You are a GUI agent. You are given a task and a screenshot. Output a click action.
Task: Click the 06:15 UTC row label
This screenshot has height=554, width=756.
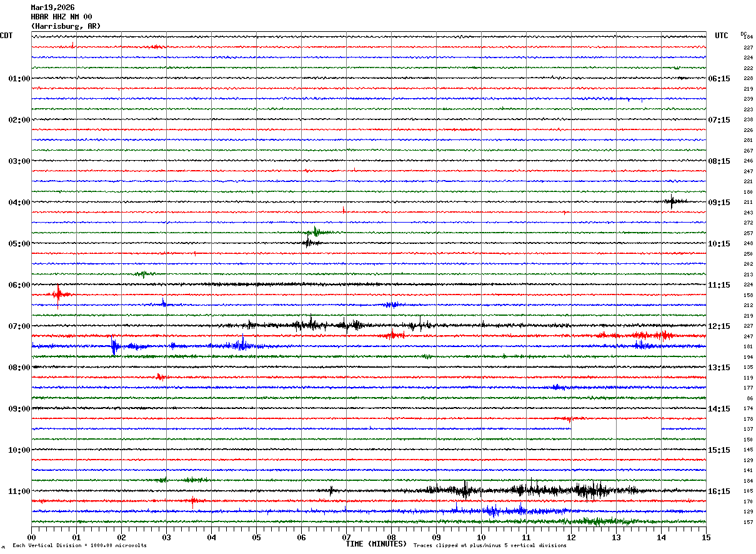pos(719,79)
